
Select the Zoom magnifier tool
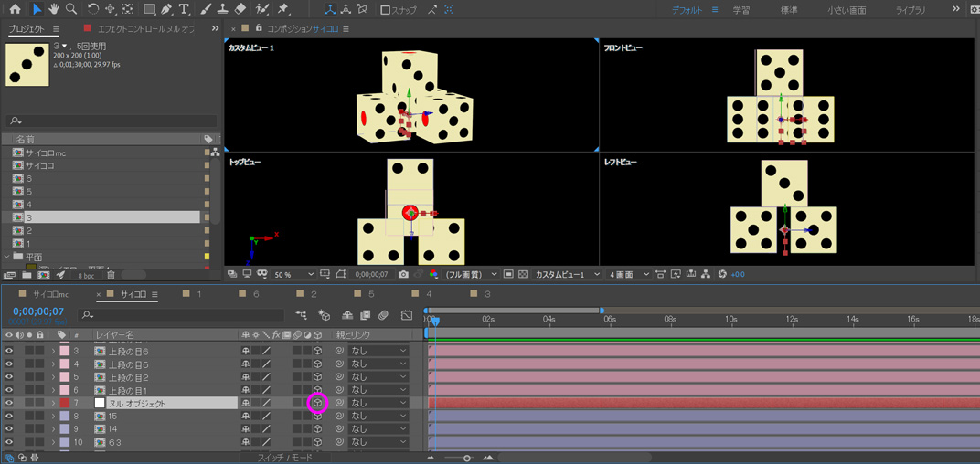point(71,9)
